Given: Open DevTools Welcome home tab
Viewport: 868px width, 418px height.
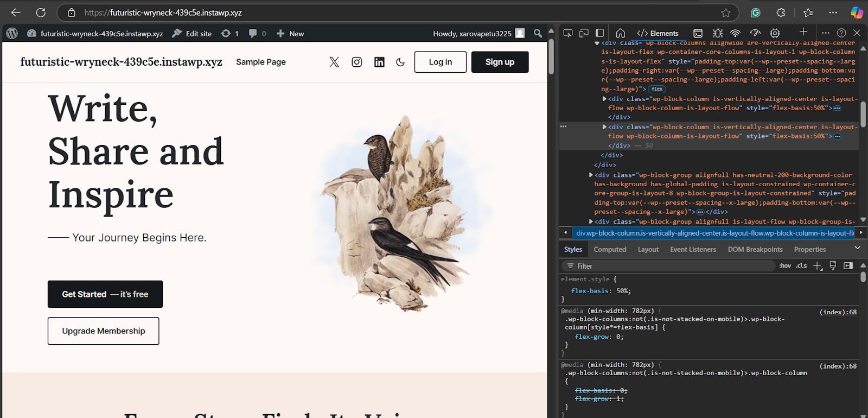Looking at the screenshot, I should 621,33.
